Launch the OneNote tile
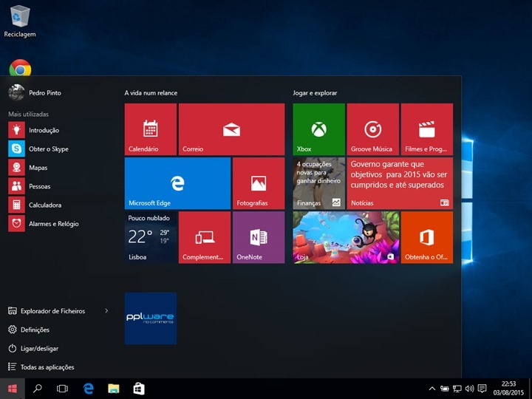This screenshot has width=532, height=399. tap(259, 237)
